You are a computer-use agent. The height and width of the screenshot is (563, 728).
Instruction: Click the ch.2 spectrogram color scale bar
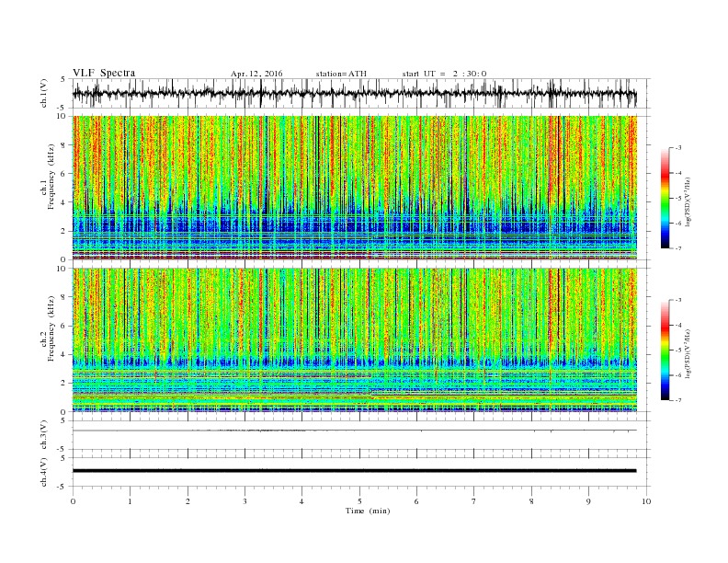pyautogui.click(x=665, y=350)
